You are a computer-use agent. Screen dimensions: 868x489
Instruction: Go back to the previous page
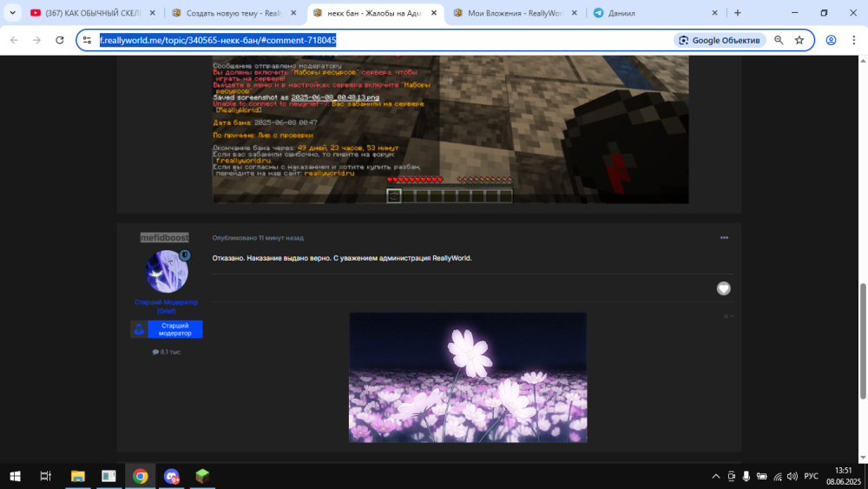(15, 40)
